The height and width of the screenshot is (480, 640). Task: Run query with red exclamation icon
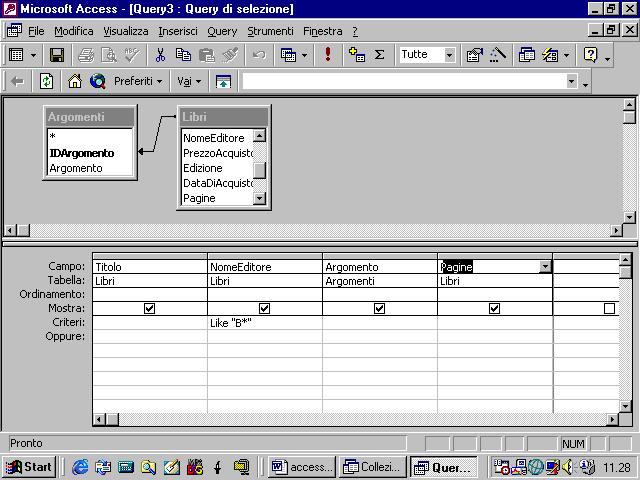pos(327,55)
